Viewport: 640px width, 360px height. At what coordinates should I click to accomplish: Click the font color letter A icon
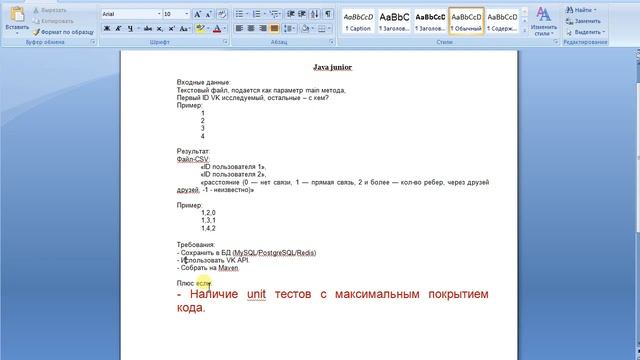217,29
